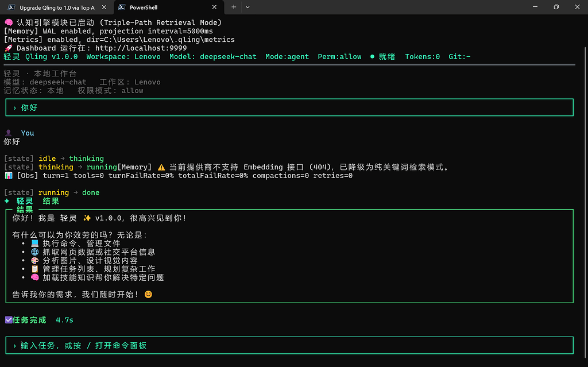Close the Upgrade Qling tab
Viewport: 588px width, 367px height.
click(x=105, y=7)
